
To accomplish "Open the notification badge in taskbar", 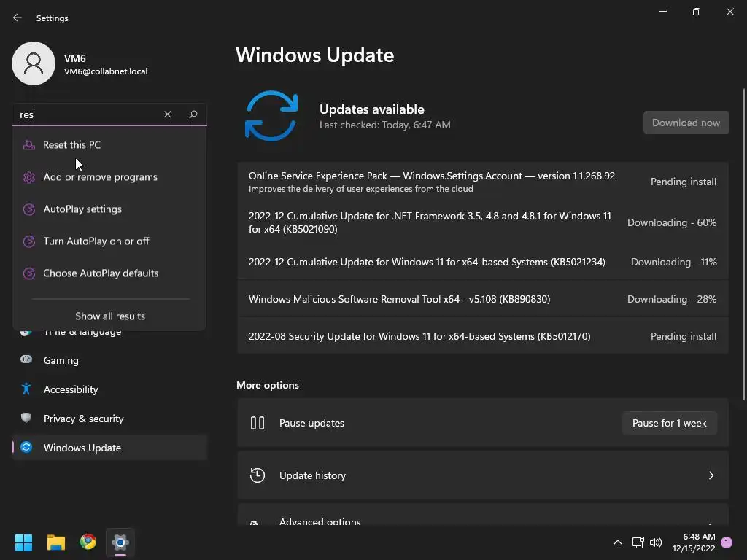I will click(x=727, y=542).
